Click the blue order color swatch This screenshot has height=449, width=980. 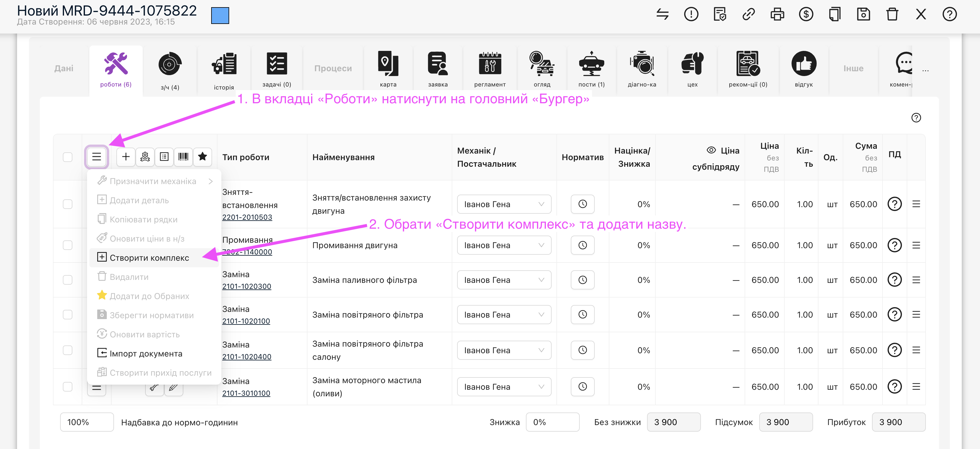[x=220, y=16]
